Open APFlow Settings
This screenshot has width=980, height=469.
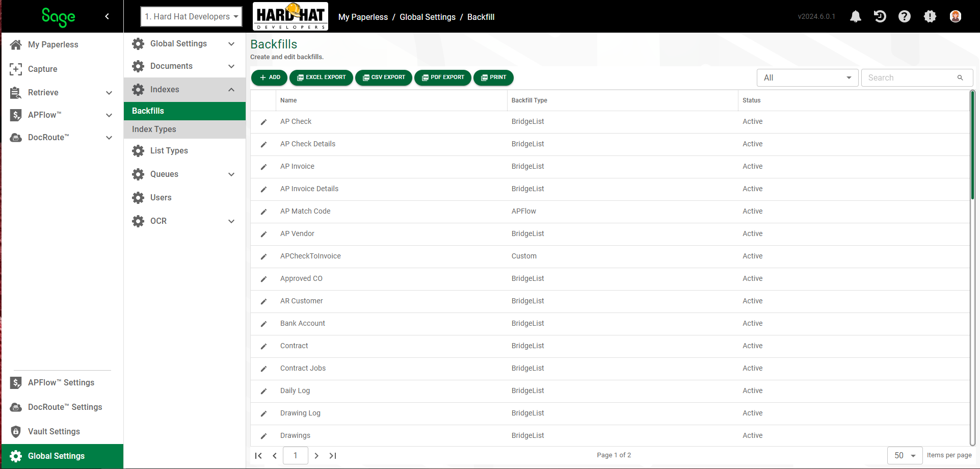coord(62,382)
